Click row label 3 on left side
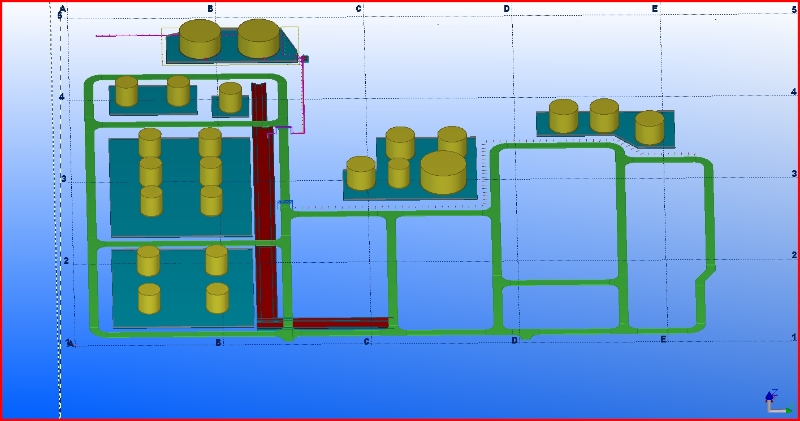 (65, 179)
